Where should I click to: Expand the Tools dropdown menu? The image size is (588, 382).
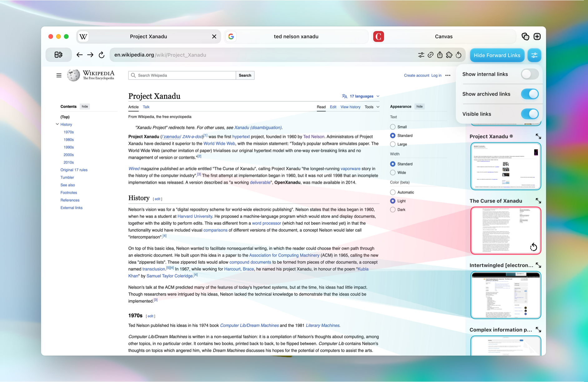point(372,107)
